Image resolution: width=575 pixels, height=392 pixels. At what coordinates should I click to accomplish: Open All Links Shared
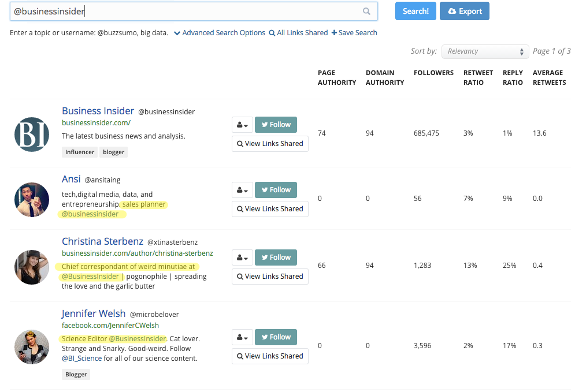click(x=298, y=33)
